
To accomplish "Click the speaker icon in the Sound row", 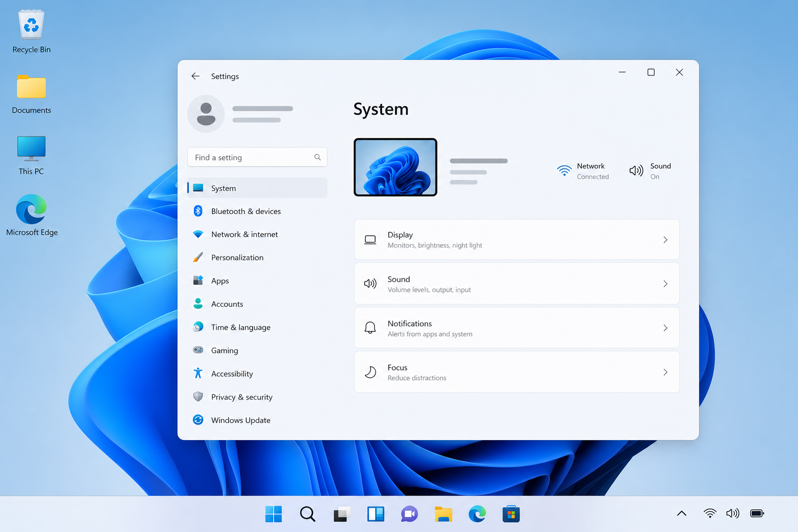I will pos(370,284).
